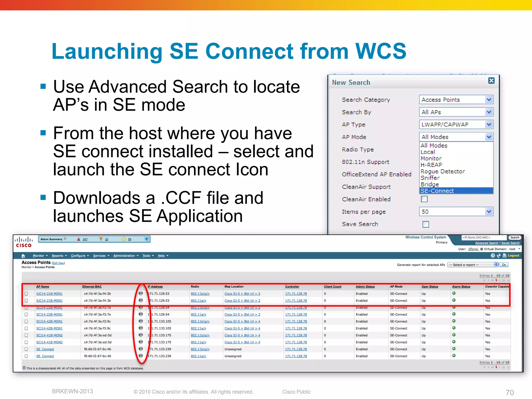Screen dimensions: 532x399
Task: Click red critical alarm triangle icon
Action: point(79,239)
